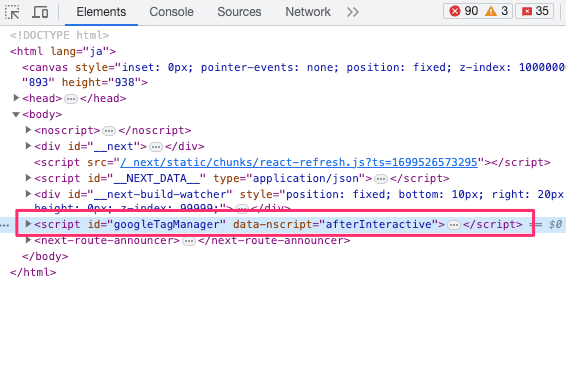Show collapsed content of head ellipsis
Image resolution: width=566 pixels, height=365 pixels.
(x=71, y=99)
